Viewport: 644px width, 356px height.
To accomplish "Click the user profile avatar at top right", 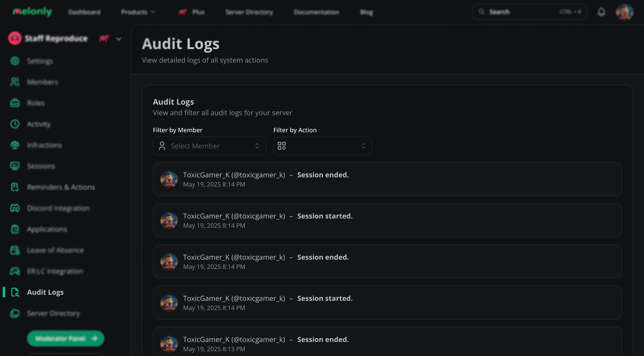I will click(624, 12).
